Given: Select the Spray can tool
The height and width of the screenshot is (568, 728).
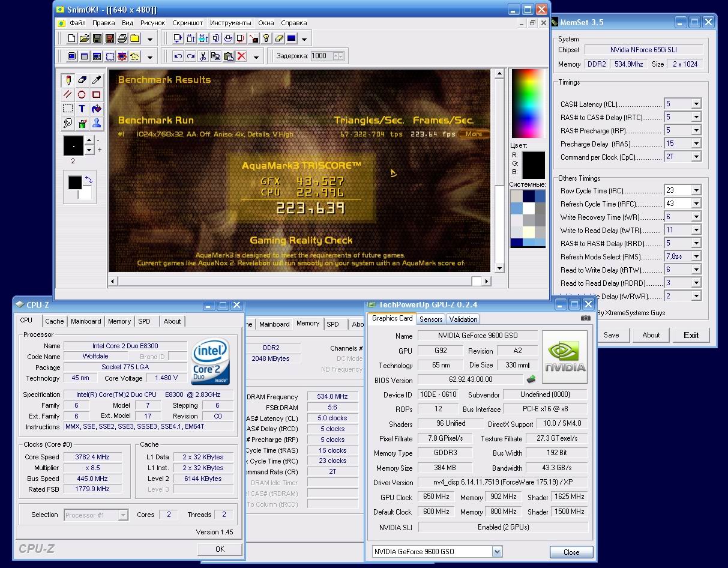Looking at the screenshot, I should tap(82, 123).
